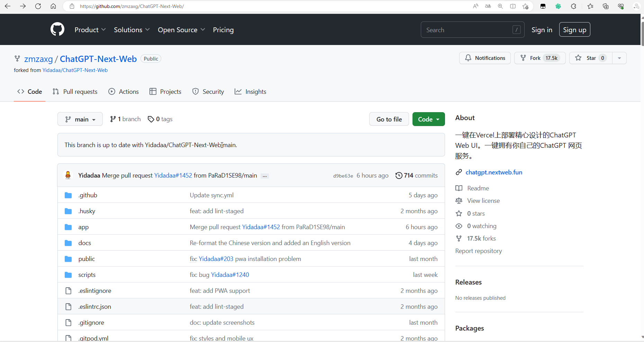Image resolution: width=644 pixels, height=342 pixels.
Task: Open Yidadaa#203 issue link
Action: click(216, 259)
